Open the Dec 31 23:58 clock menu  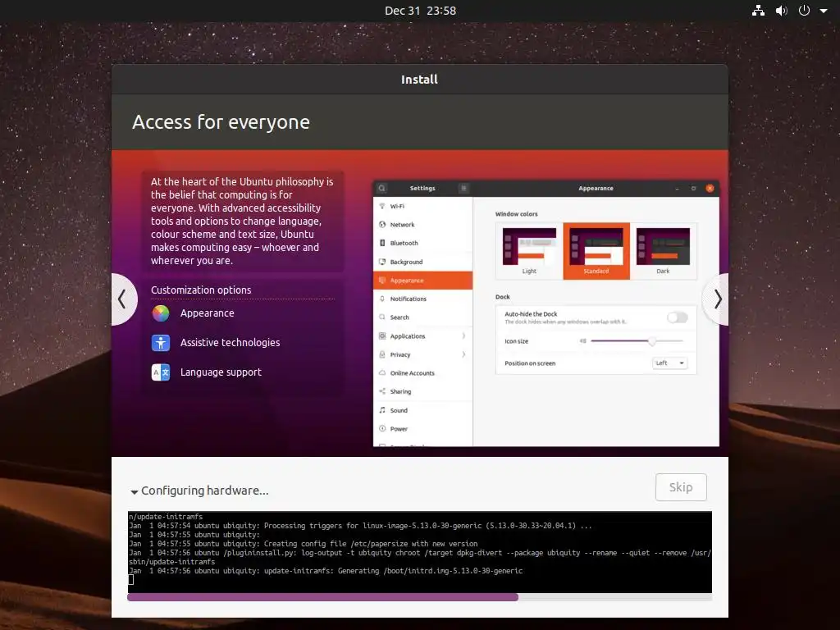tap(420, 11)
